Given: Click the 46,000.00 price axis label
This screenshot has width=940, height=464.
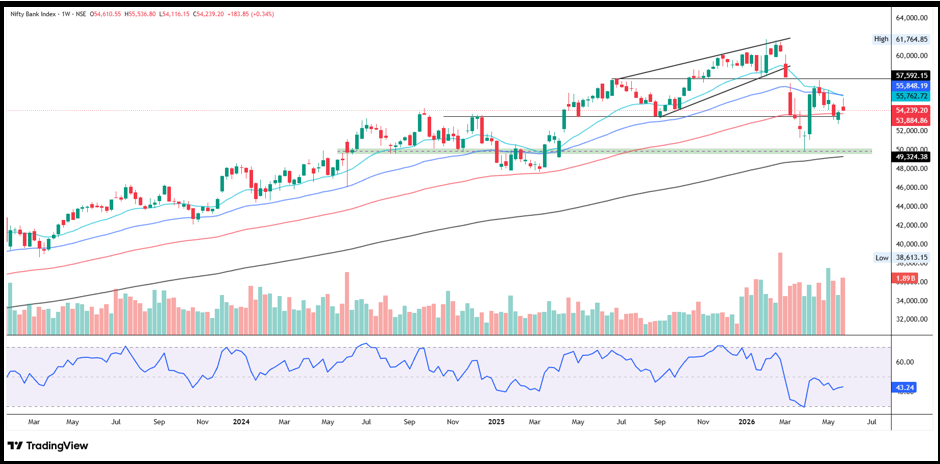Looking at the screenshot, I should [x=912, y=188].
